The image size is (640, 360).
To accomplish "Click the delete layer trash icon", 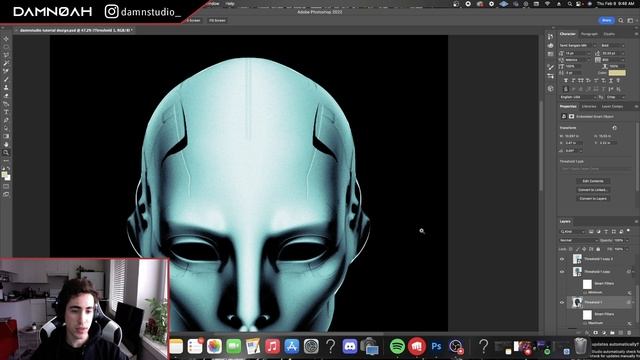I will pyautogui.click(x=629, y=333).
